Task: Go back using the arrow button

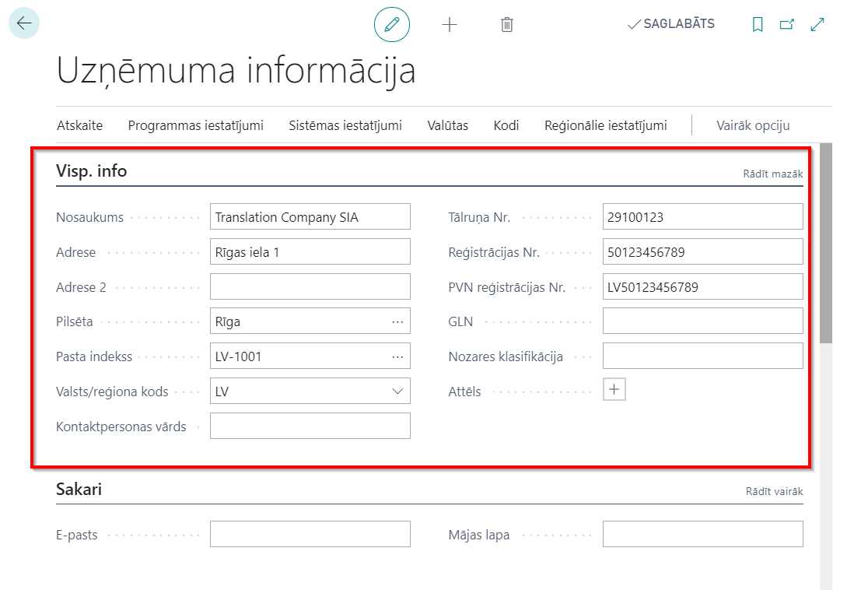Action: pyautogui.click(x=24, y=23)
